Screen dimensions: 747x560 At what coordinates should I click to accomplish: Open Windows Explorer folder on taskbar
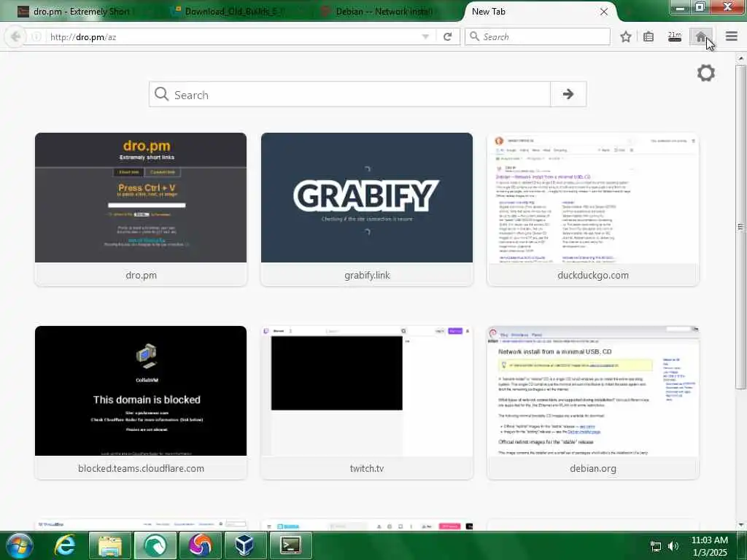pyautogui.click(x=110, y=545)
